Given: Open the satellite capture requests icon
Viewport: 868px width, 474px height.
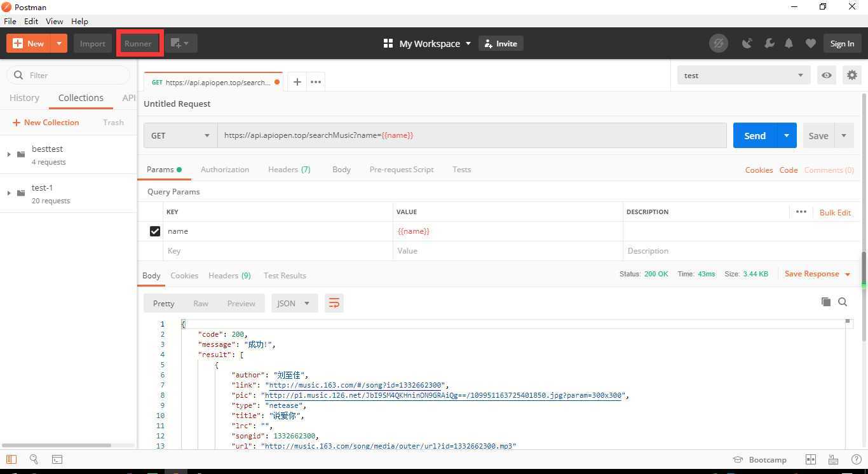Looking at the screenshot, I should click(747, 43).
